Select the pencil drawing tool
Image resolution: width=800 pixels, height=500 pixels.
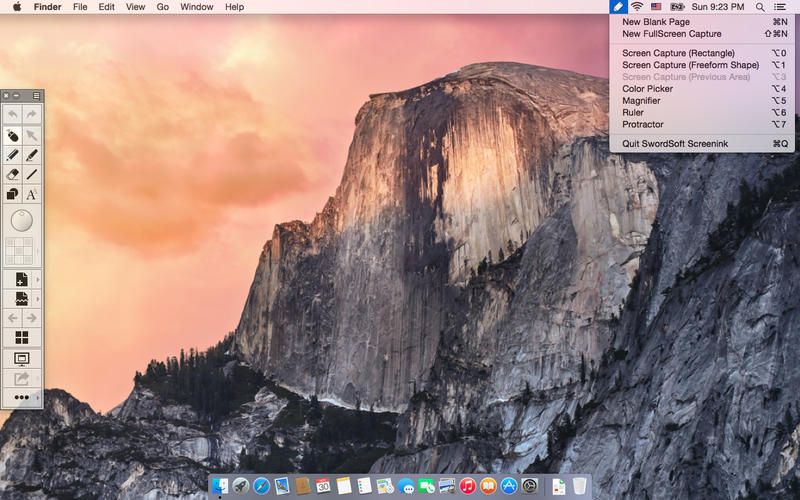point(12,155)
